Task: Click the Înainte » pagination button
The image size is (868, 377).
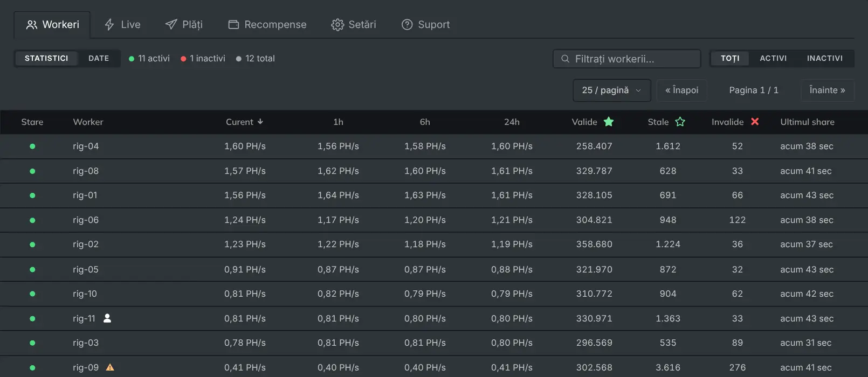Action: 828,90
